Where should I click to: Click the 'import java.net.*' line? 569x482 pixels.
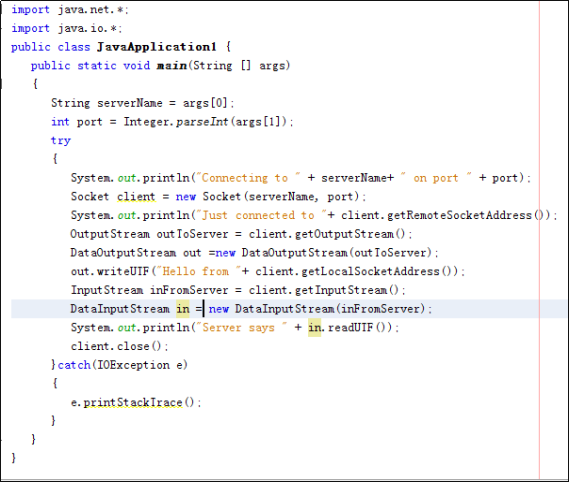(x=70, y=10)
